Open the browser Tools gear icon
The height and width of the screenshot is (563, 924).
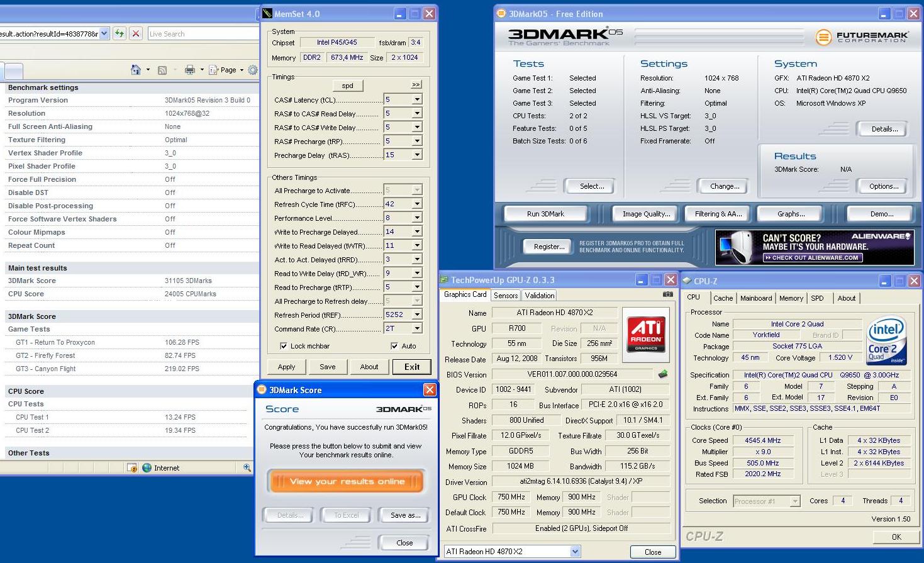(x=253, y=70)
